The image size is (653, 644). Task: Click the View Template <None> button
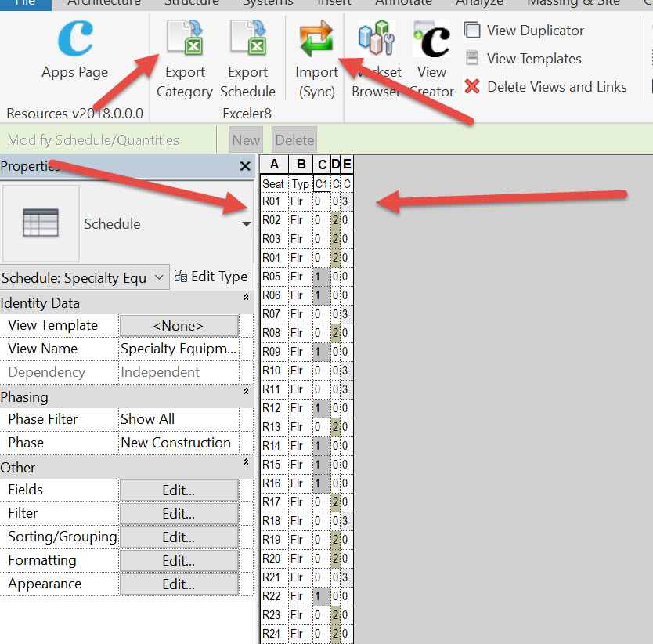[x=179, y=326]
